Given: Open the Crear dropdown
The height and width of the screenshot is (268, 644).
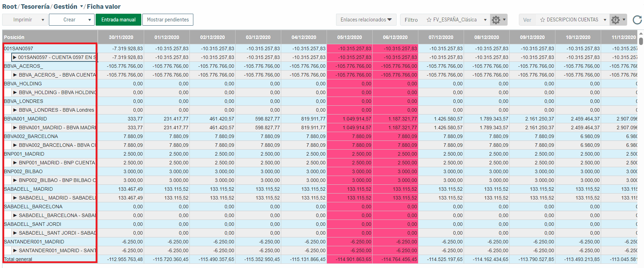Looking at the screenshot, I should (90, 20).
